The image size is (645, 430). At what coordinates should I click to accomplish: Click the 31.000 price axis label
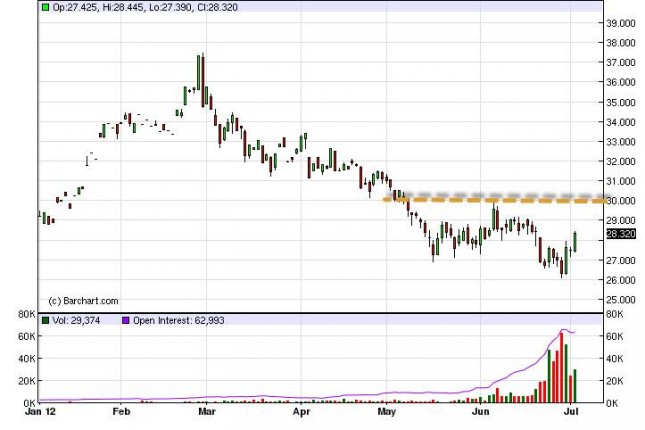[621, 181]
